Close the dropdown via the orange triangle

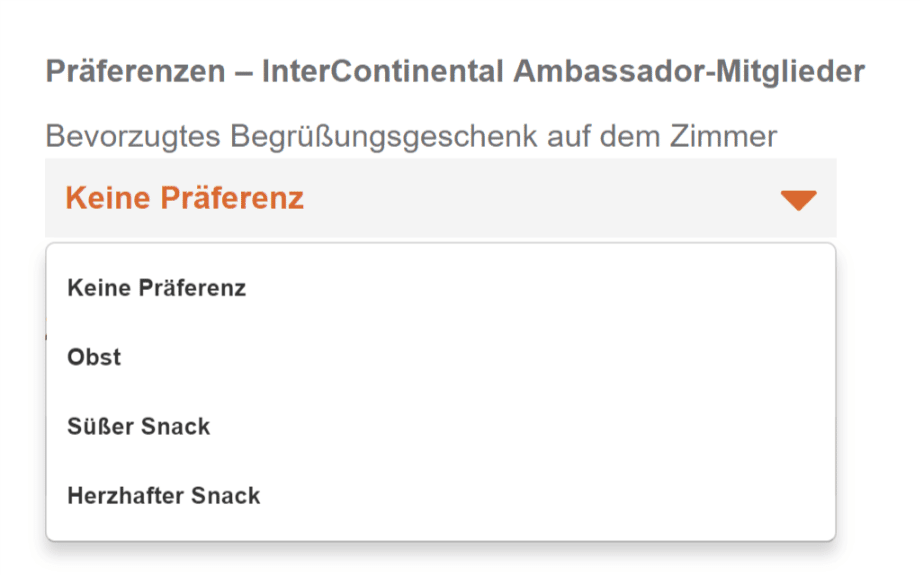tap(798, 199)
